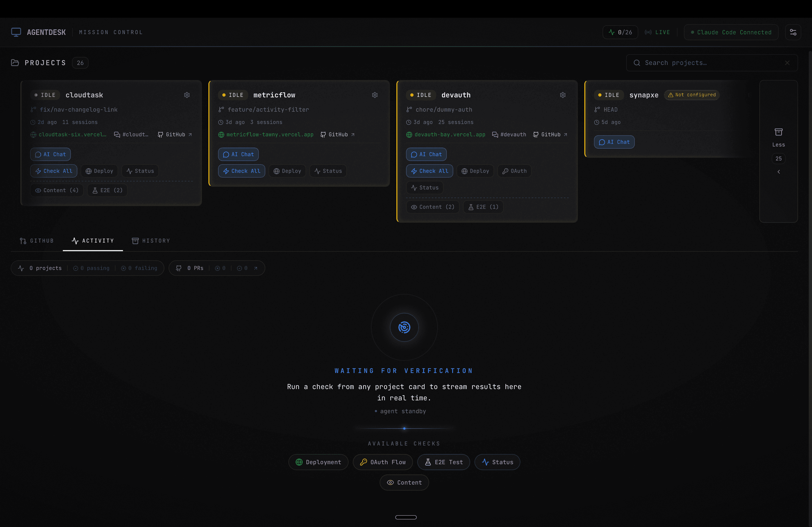Image resolution: width=812 pixels, height=527 pixels.
Task: Open #cloudt… chat channel link
Action: 131,135
